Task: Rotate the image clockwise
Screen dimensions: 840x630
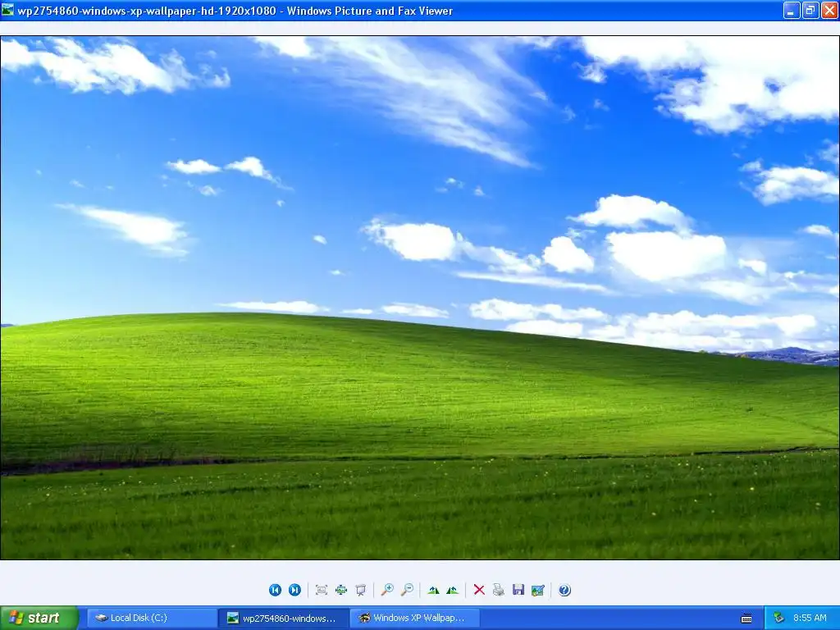Action: [x=433, y=590]
